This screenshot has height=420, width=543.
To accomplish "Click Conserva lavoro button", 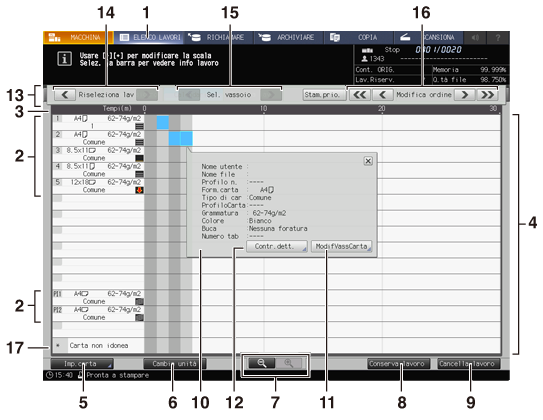I will point(399,364).
